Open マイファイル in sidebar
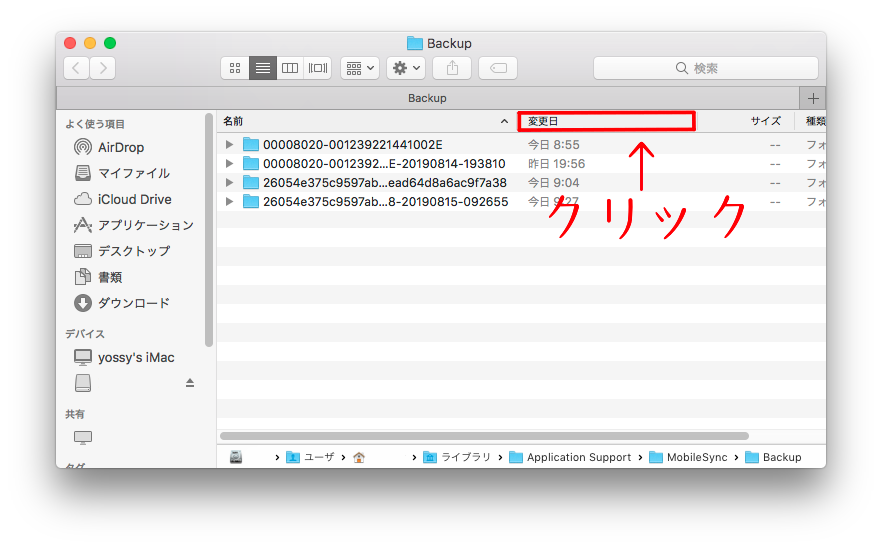The image size is (882, 548). point(122,173)
